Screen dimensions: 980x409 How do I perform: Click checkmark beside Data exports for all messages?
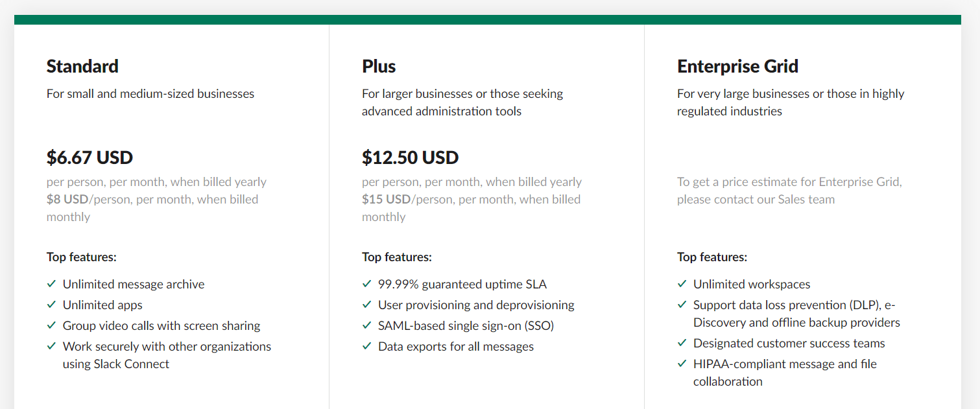pos(366,346)
